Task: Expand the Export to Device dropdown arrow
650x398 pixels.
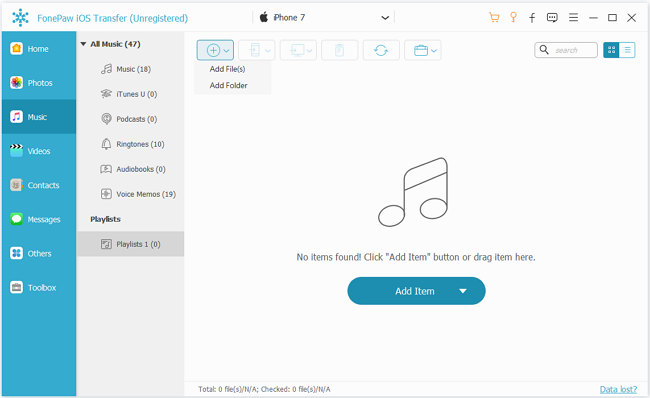Action: click(268, 51)
